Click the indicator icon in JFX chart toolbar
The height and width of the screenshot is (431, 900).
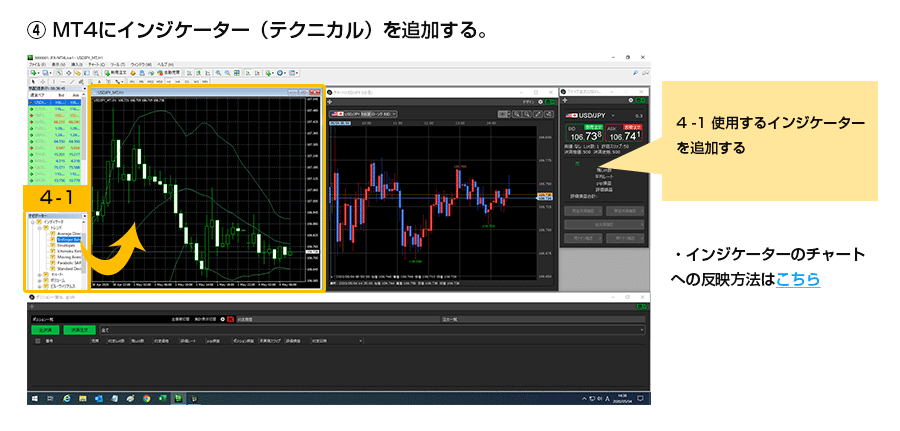click(549, 114)
